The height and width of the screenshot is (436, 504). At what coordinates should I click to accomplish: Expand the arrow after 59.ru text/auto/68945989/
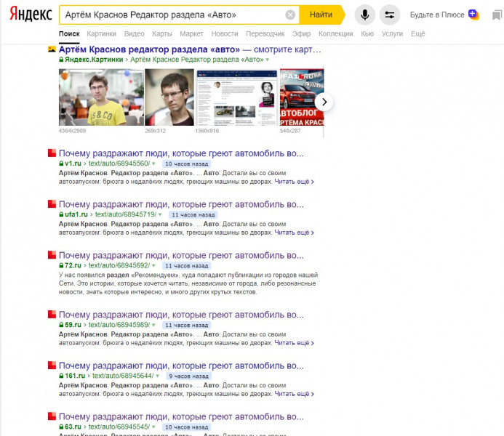153,325
